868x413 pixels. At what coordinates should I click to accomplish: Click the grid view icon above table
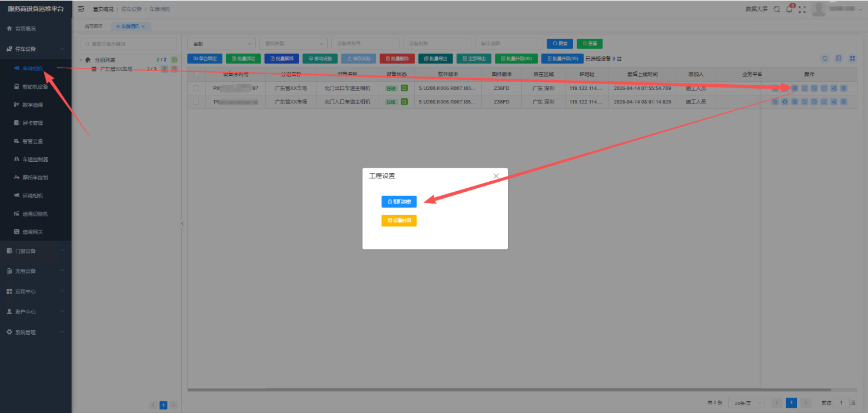(x=852, y=58)
